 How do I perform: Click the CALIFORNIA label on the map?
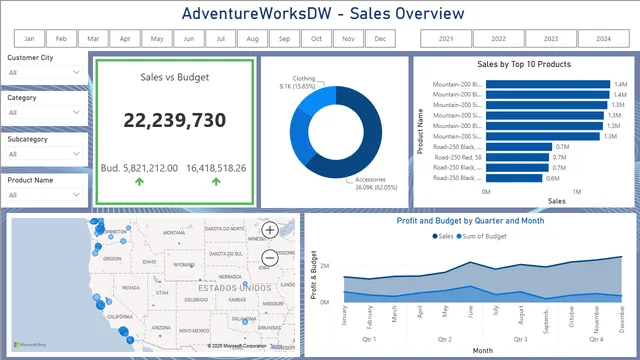pos(120,317)
